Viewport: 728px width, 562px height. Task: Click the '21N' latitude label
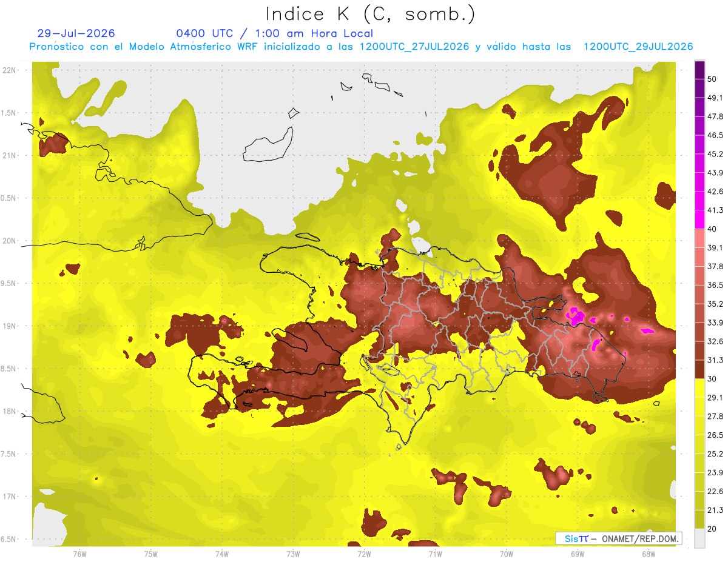tap(9, 155)
